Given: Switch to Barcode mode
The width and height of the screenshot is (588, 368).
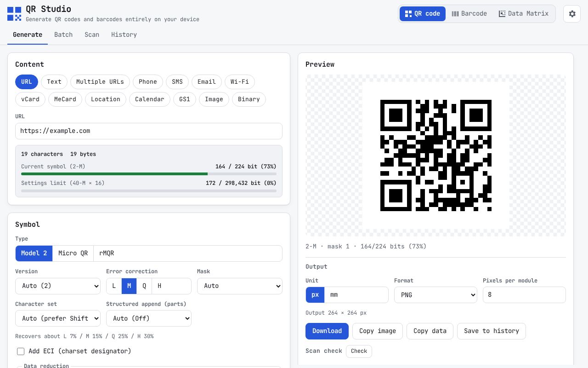Looking at the screenshot, I should pyautogui.click(x=469, y=14).
